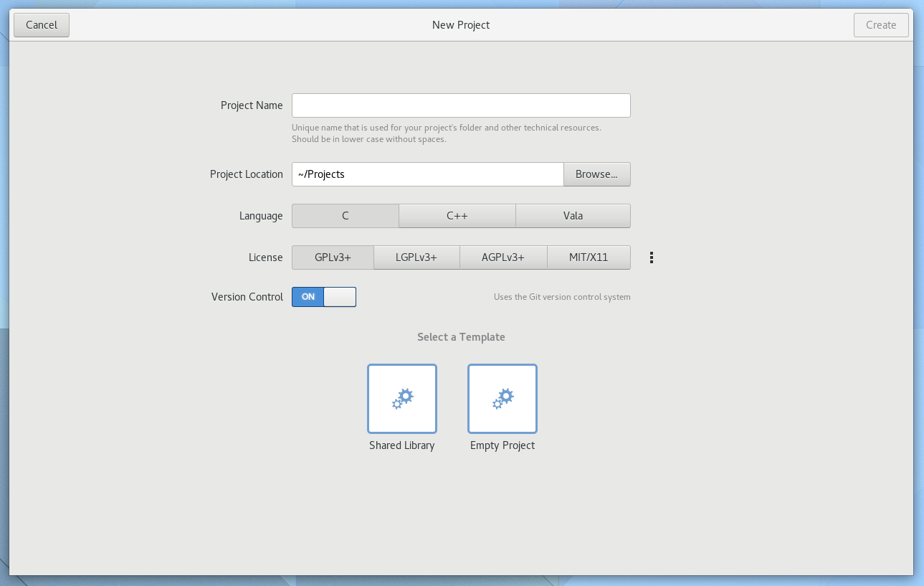Select the AGPLv3+ license
924x586 pixels.
click(504, 257)
